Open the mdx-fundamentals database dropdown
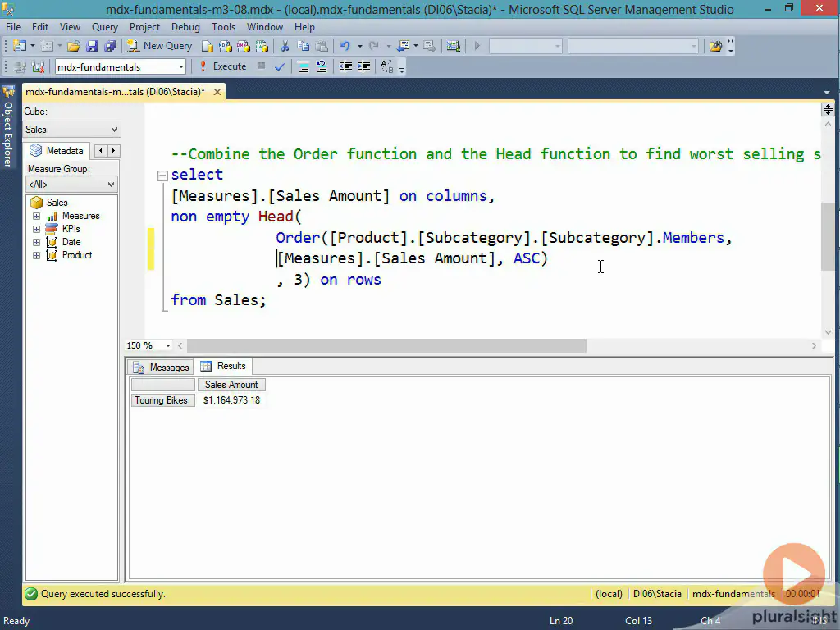Image resolution: width=840 pixels, height=630 pixels. coord(181,66)
